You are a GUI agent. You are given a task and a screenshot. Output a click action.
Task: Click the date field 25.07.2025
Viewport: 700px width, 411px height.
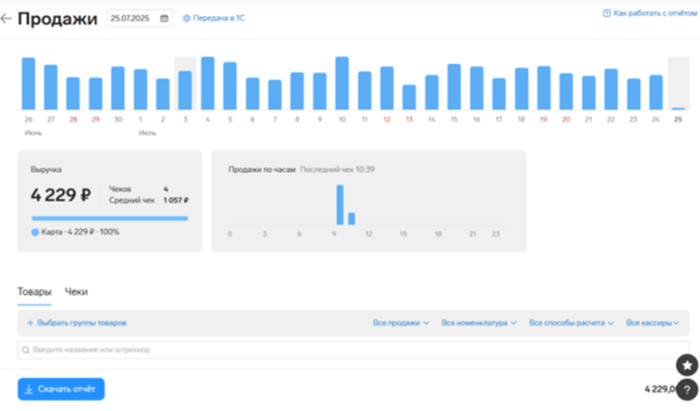pos(140,18)
